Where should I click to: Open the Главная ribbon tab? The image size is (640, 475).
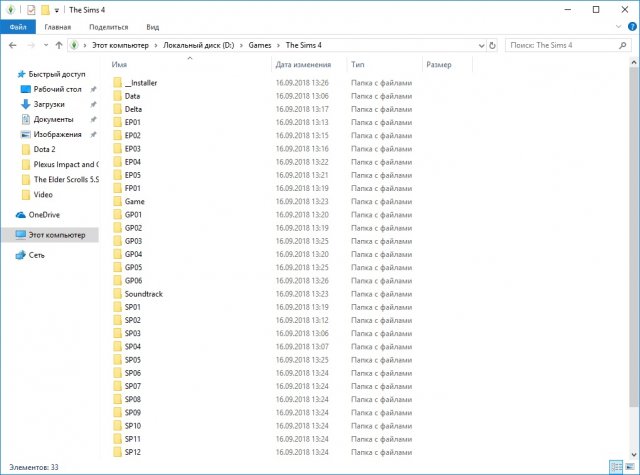pyautogui.click(x=58, y=27)
